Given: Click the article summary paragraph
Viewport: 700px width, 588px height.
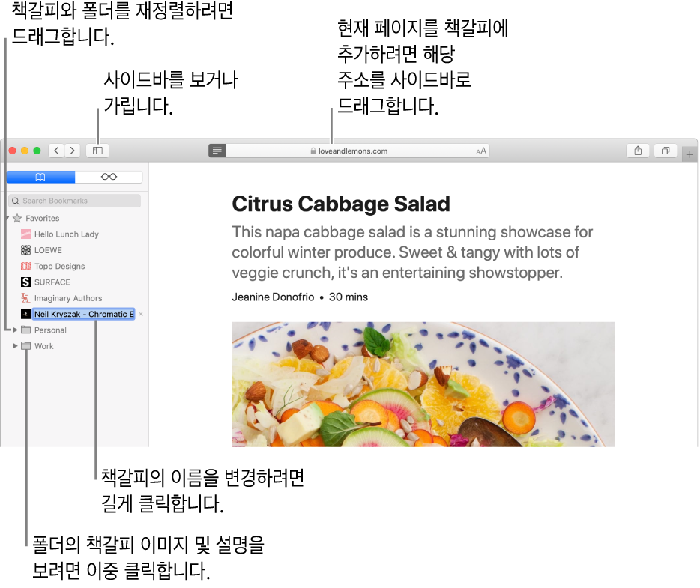Looking at the screenshot, I should 412,252.
